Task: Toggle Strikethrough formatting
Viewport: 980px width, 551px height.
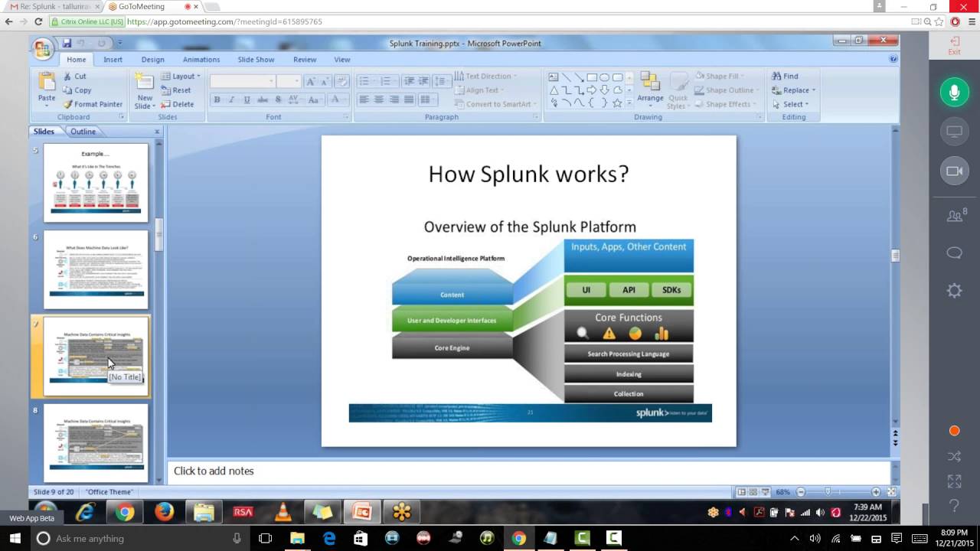Action: point(263,99)
